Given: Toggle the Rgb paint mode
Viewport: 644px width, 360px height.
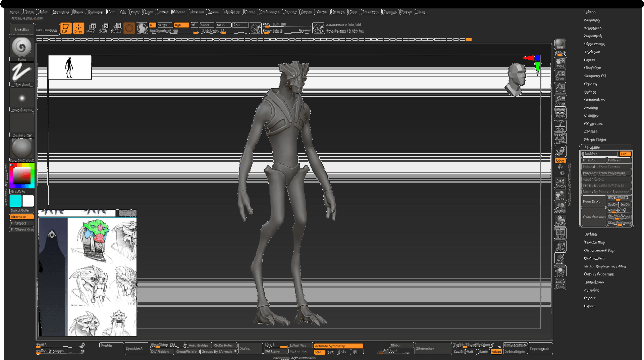Looking at the screenshot, I should pyautogui.click(x=181, y=25).
